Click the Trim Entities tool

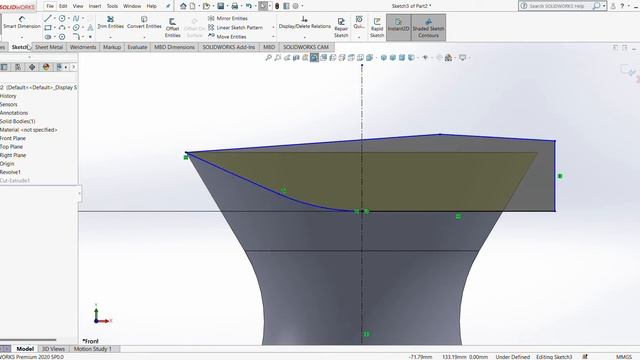(x=110, y=22)
